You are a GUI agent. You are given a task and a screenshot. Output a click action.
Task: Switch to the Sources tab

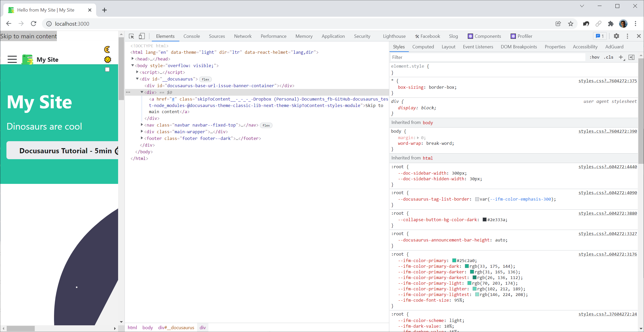pyautogui.click(x=217, y=36)
